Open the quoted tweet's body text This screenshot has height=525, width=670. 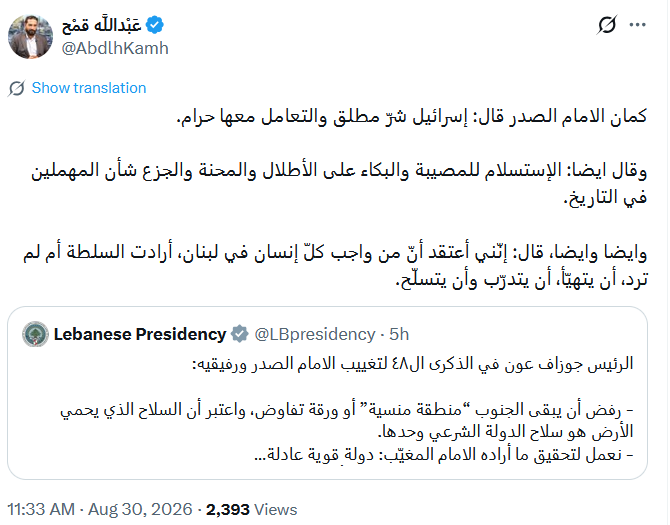click(x=347, y=409)
